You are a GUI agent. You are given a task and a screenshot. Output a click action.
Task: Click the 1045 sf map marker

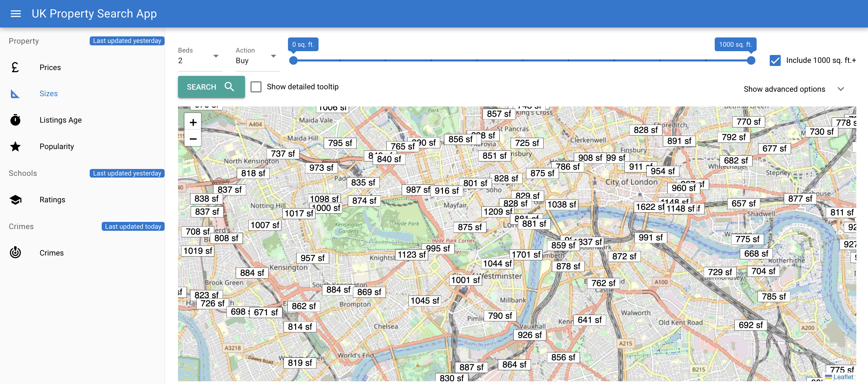coord(425,301)
